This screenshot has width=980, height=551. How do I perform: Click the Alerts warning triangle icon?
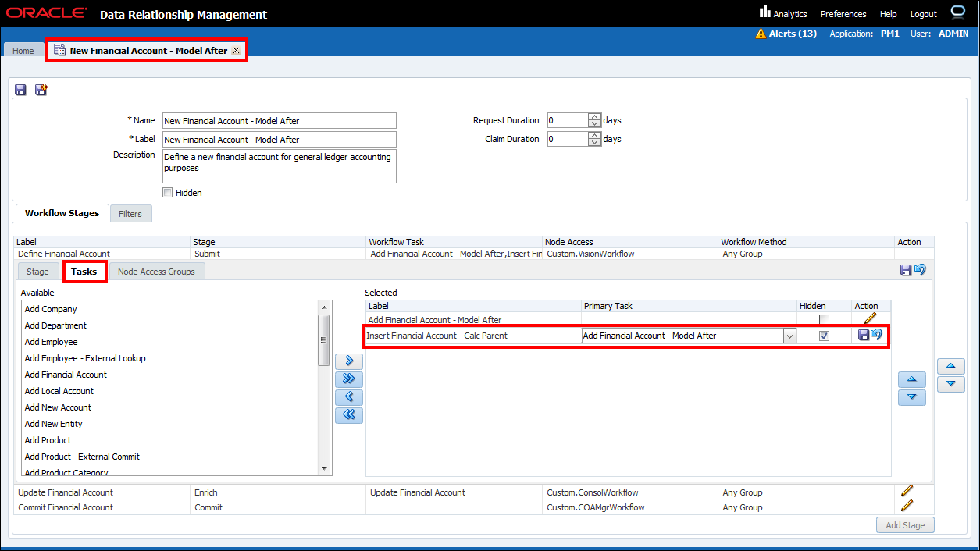point(761,34)
